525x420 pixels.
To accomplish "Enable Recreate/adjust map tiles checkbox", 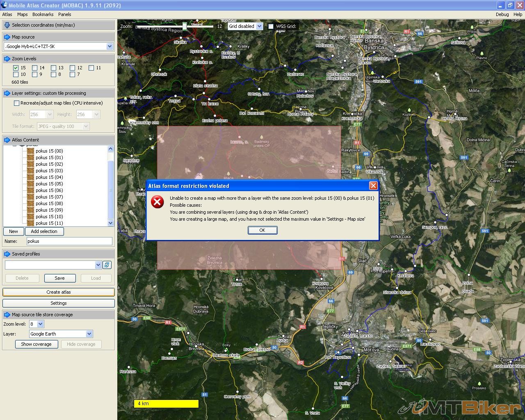I will point(17,103).
